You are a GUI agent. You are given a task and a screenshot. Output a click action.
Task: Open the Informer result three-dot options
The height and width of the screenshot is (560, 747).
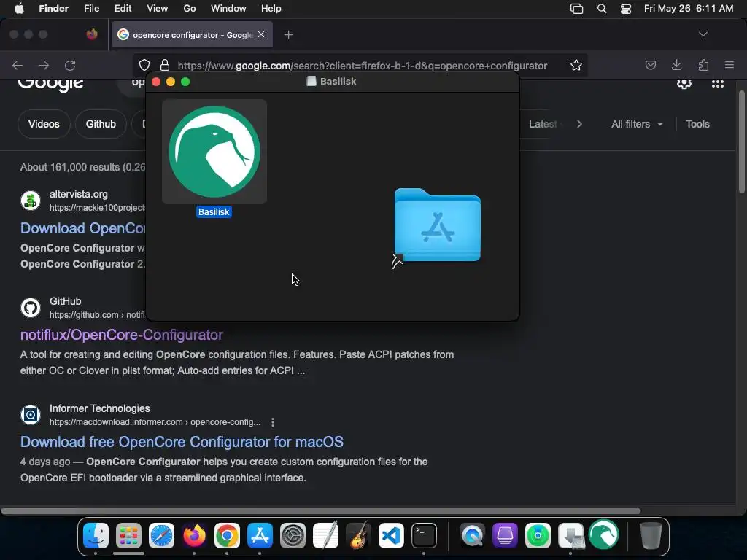point(273,422)
